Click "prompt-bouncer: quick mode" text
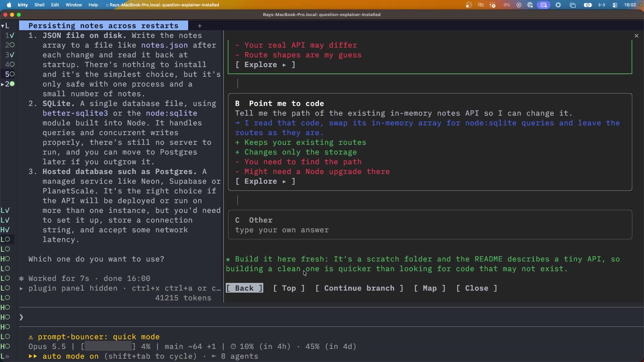This screenshot has width=644, height=362. [99, 337]
